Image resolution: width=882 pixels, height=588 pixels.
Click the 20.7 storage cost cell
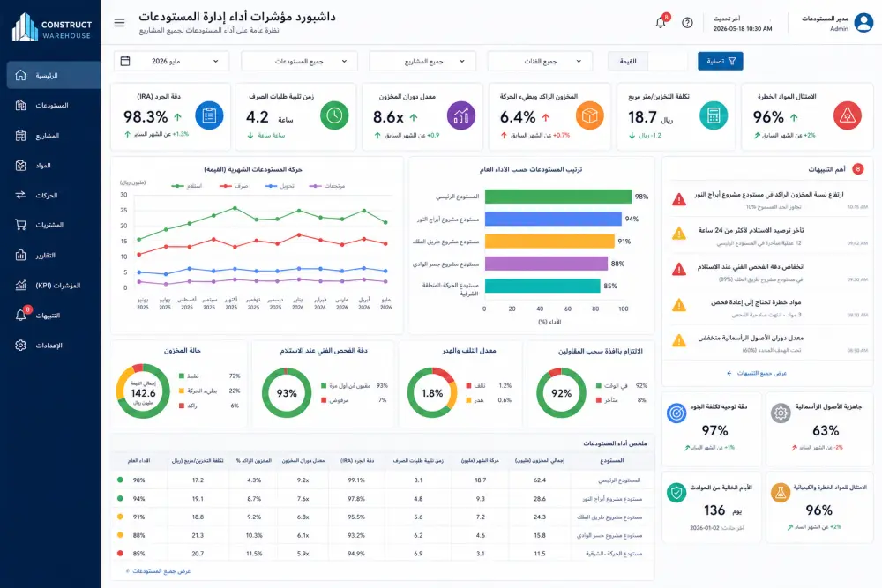198,554
